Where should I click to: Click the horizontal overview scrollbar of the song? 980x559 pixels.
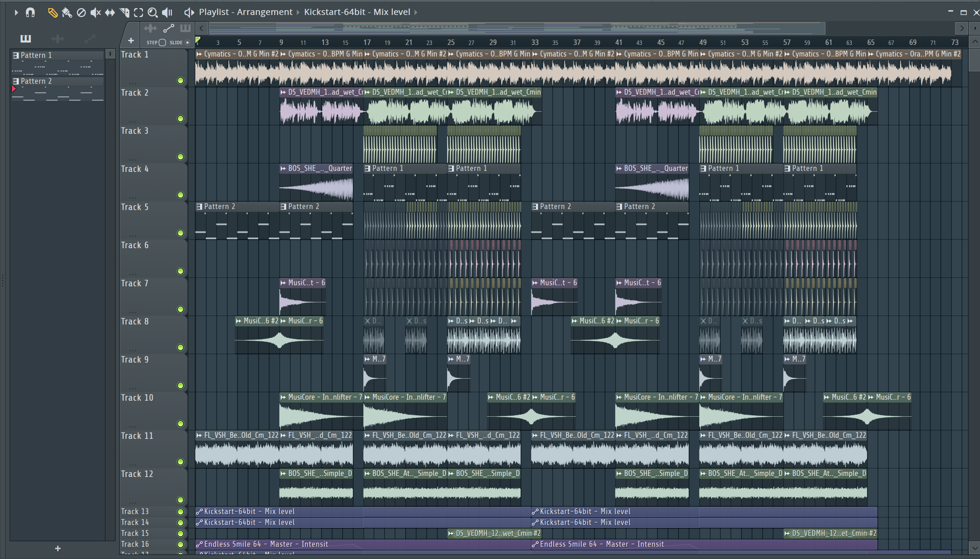coord(517,28)
